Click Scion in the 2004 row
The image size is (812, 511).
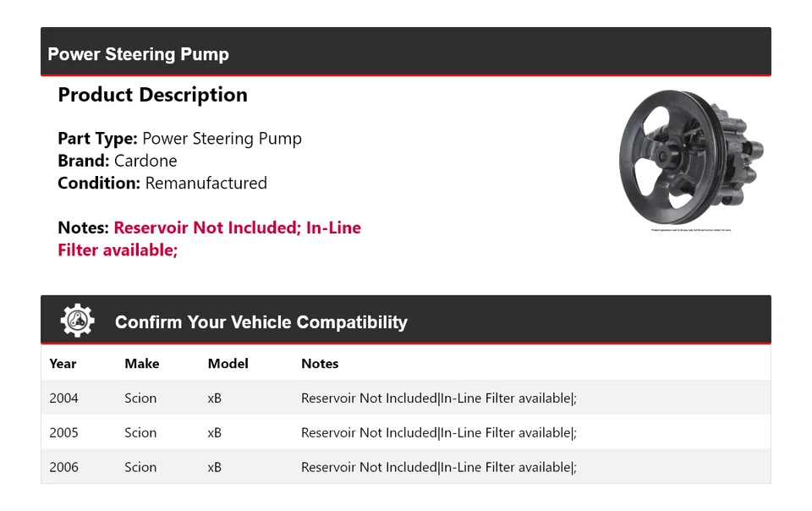(x=140, y=398)
